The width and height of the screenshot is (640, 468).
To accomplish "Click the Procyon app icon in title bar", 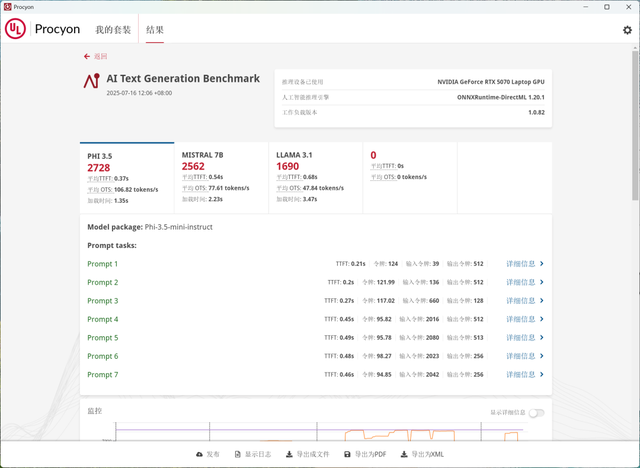I will pos(7,7).
